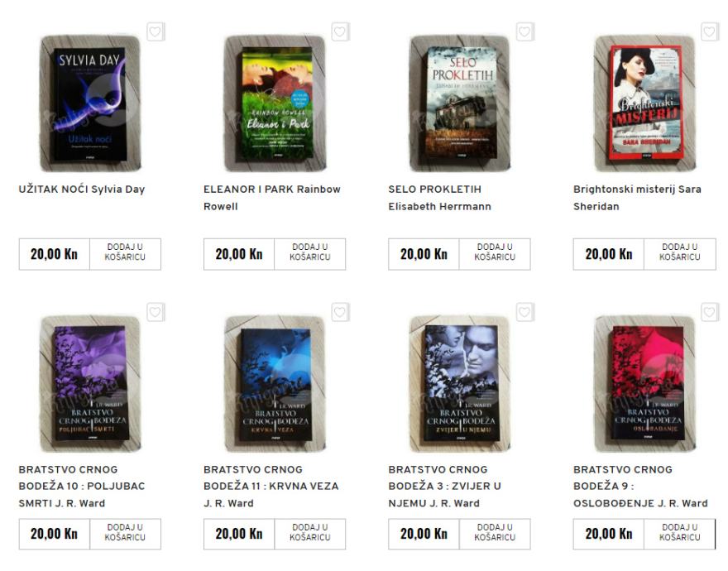Add Bratstvo crnog bodeža 10 to cart
Viewport: 728px width, 571px height.
tap(125, 534)
